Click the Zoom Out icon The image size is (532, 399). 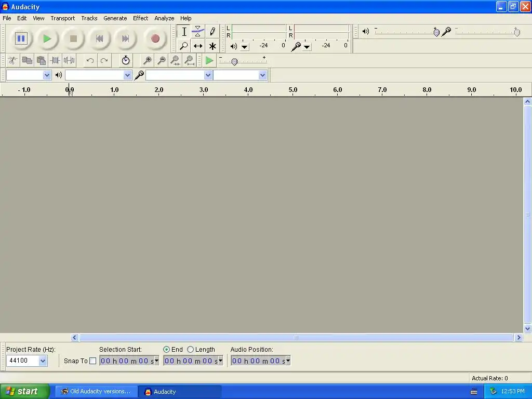[x=162, y=61]
